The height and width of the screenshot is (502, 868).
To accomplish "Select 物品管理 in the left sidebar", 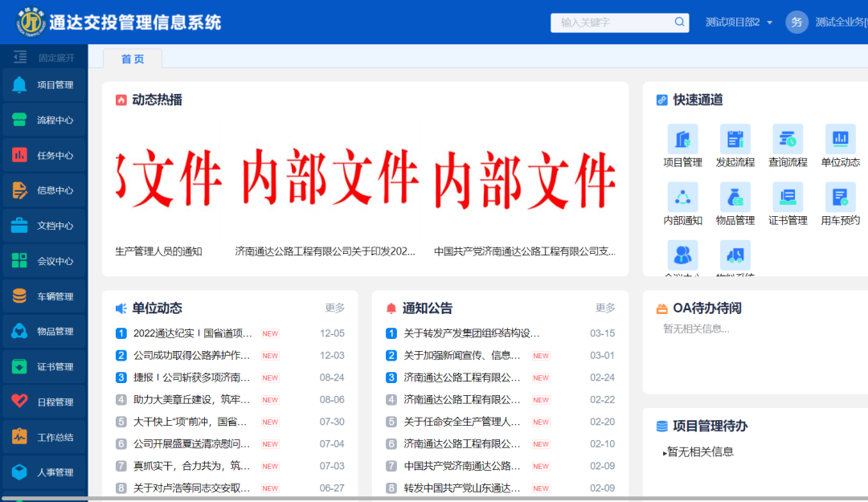I will [43, 332].
